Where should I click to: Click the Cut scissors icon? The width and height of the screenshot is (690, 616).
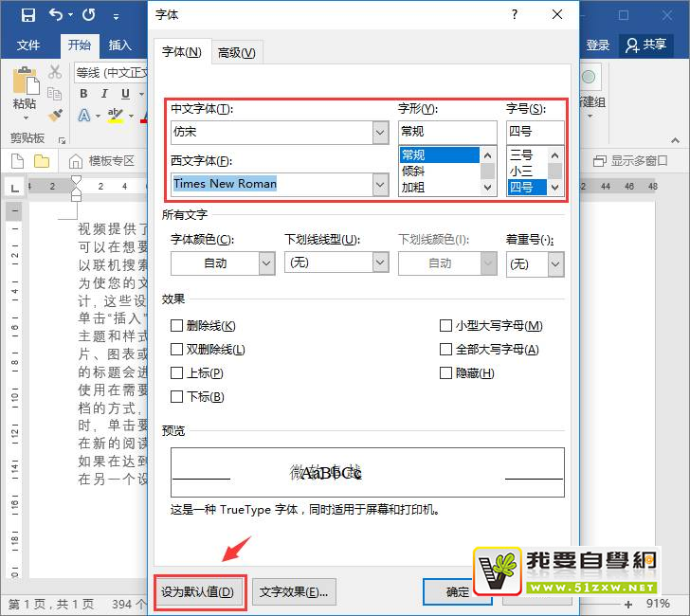point(55,72)
